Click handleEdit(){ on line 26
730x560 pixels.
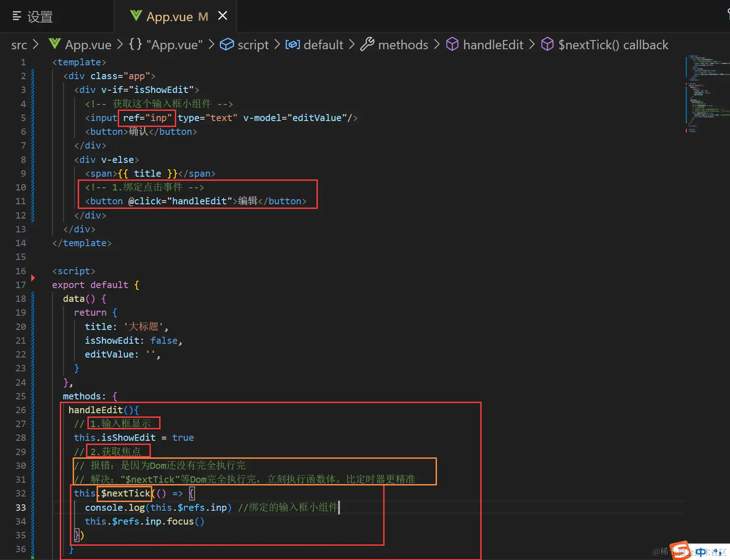(x=103, y=410)
